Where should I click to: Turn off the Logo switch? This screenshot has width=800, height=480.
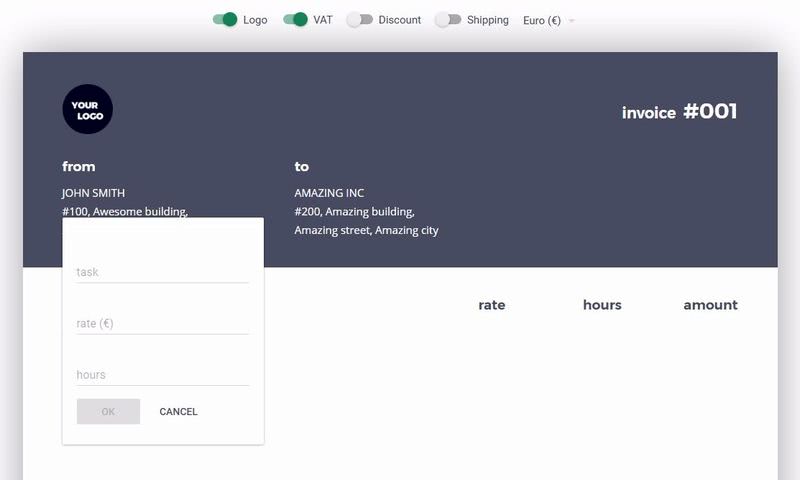225,20
